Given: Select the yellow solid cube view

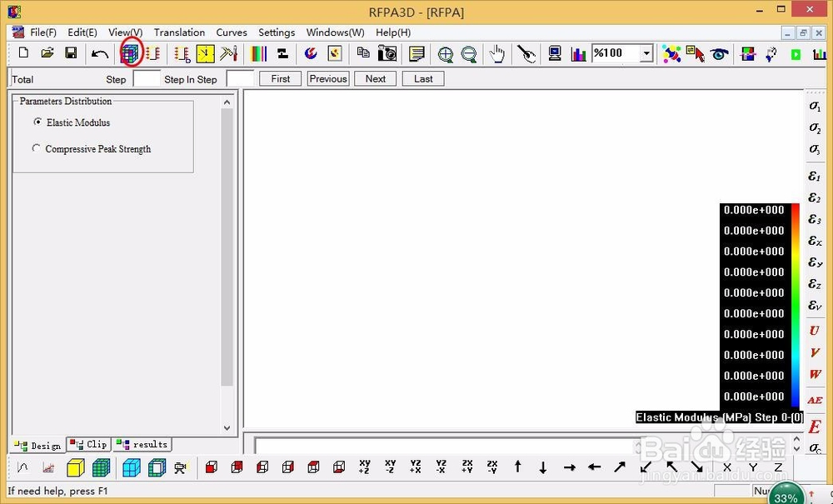Looking at the screenshot, I should point(76,468).
